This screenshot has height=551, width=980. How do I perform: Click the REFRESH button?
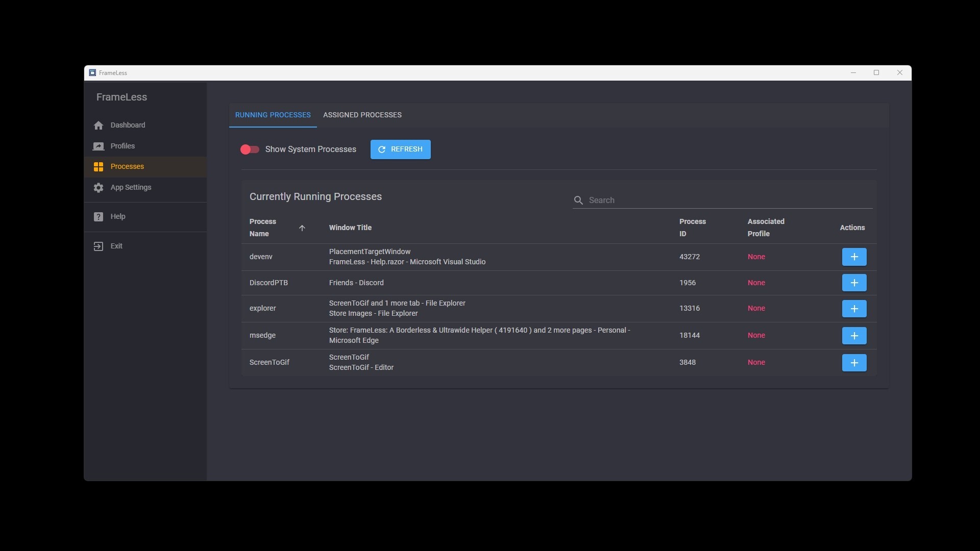(x=400, y=149)
